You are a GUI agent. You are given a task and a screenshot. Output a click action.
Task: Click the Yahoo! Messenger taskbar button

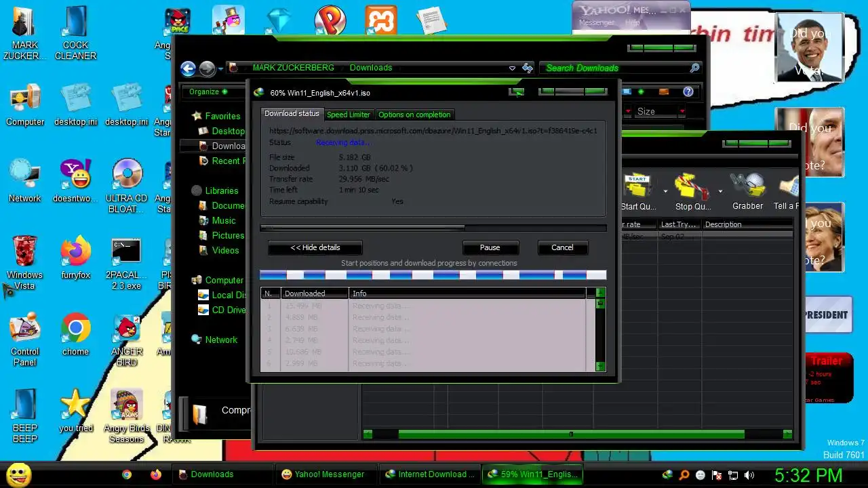325,474
